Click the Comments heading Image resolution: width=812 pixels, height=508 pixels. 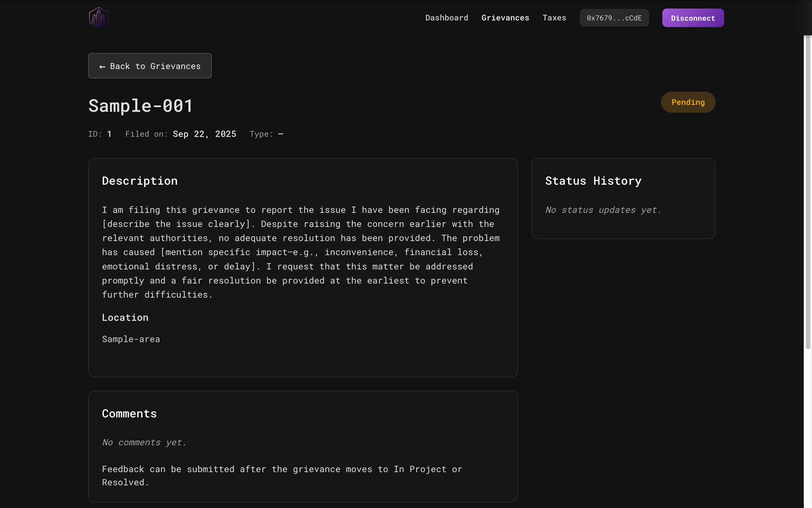129,414
